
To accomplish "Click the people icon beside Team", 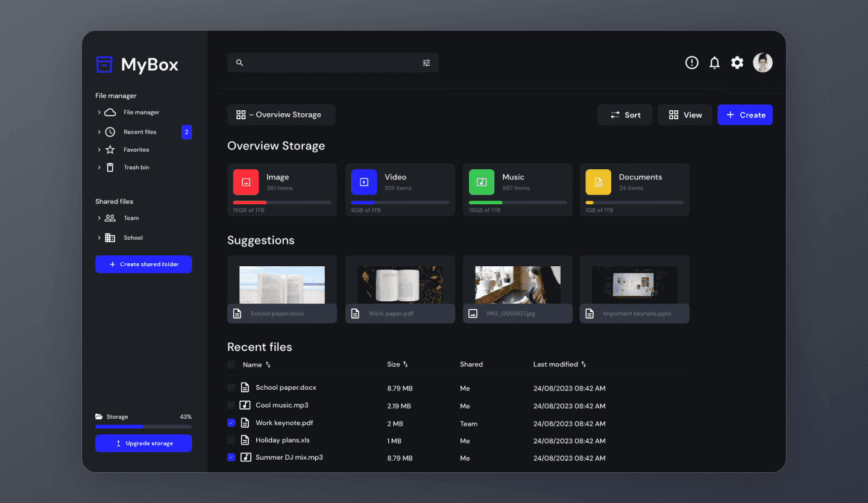I will (x=110, y=218).
